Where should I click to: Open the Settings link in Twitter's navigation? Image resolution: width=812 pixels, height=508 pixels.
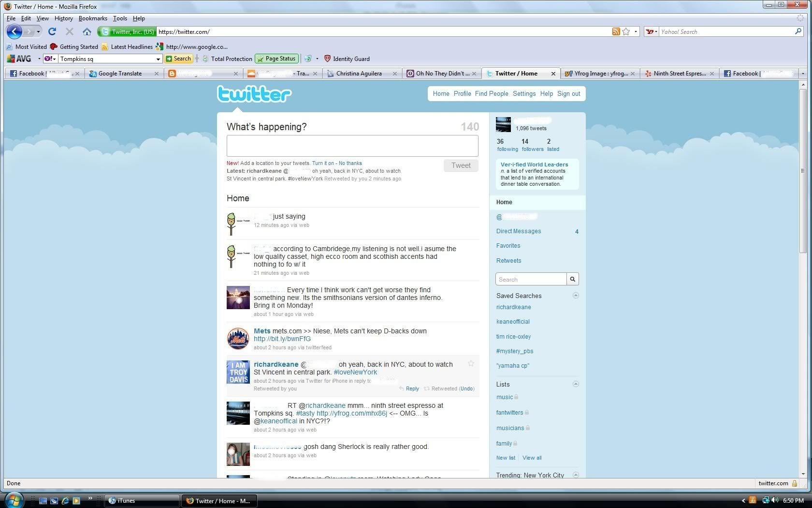(x=524, y=94)
